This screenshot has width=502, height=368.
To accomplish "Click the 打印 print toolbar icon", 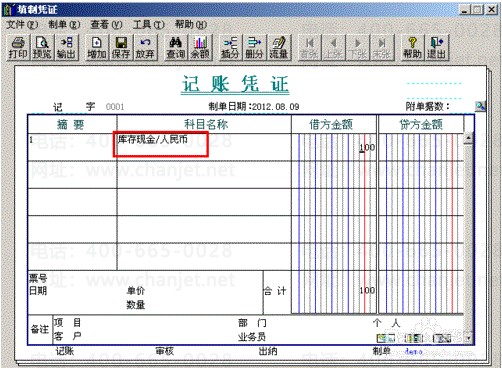I will [x=18, y=47].
